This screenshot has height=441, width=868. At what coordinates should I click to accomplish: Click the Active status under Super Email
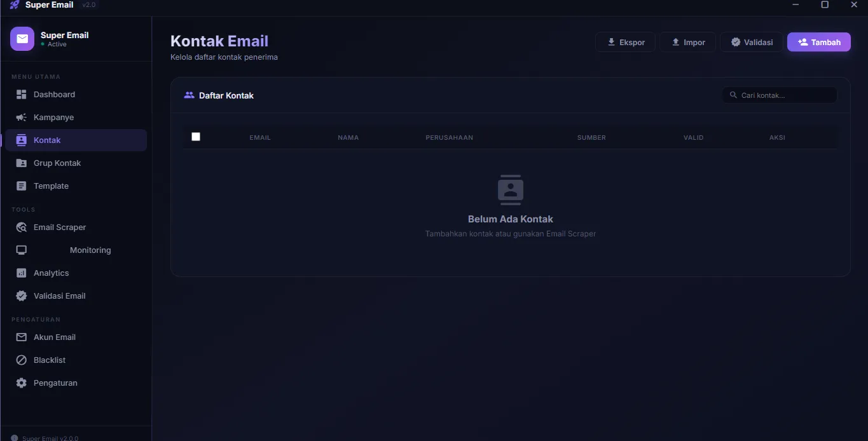pos(57,44)
